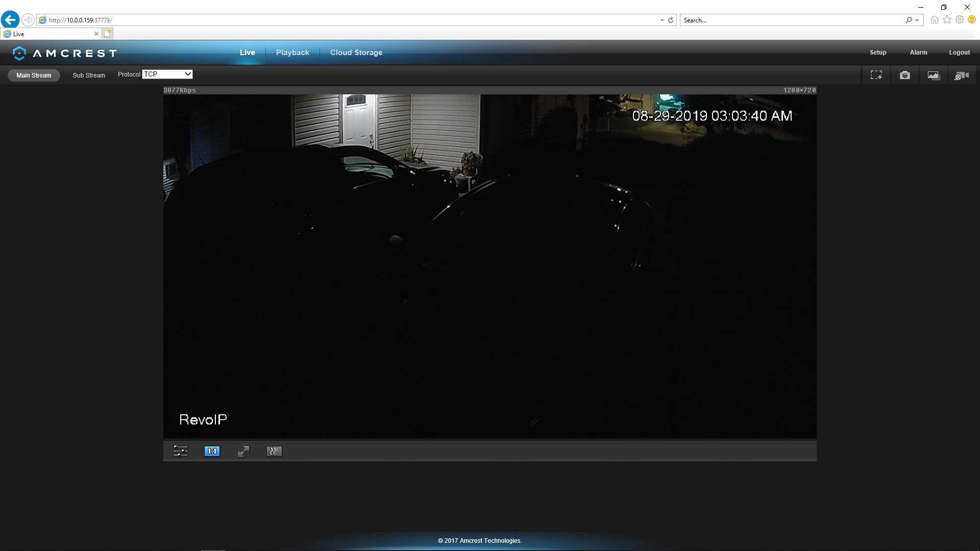Screen dimensions: 980x551
Task: Open Alarm page
Action: [918, 53]
